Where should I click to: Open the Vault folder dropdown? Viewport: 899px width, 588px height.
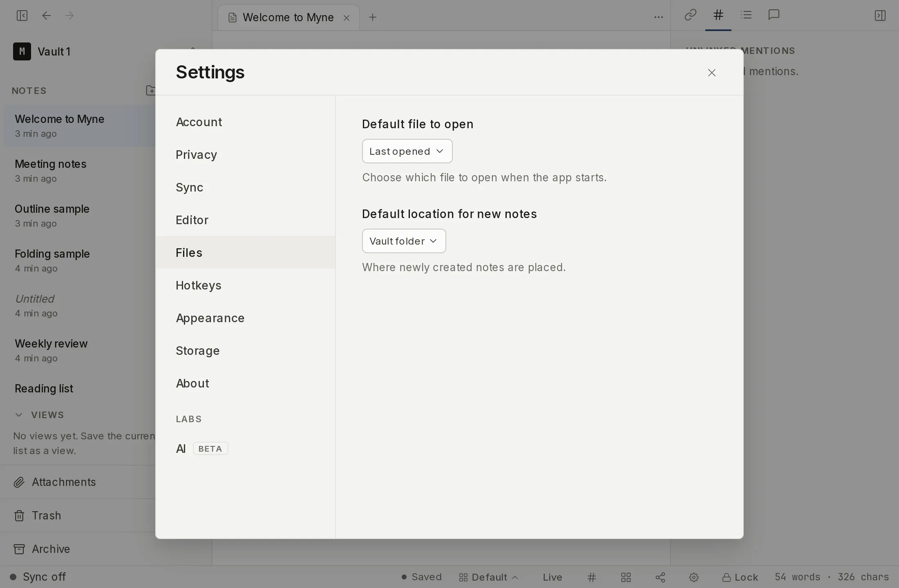(404, 241)
